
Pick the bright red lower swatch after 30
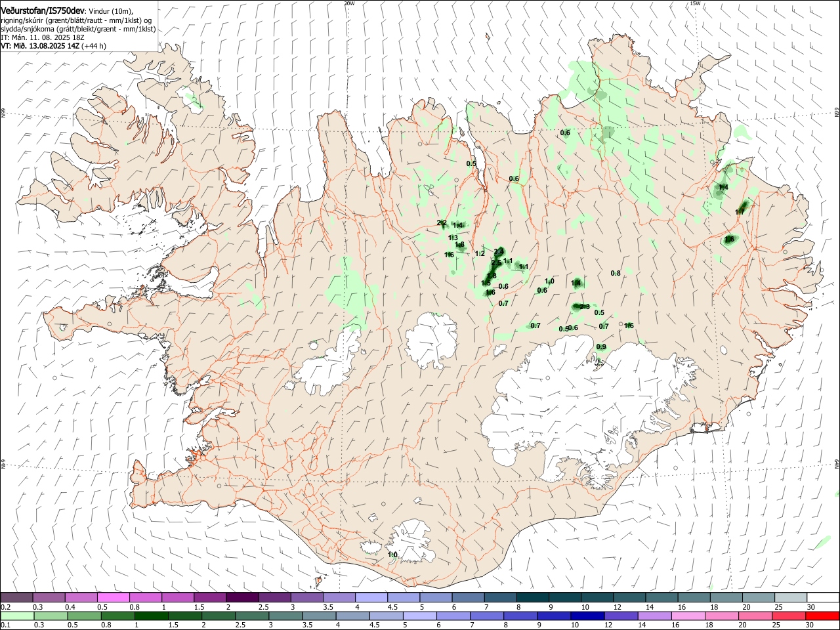822,616
